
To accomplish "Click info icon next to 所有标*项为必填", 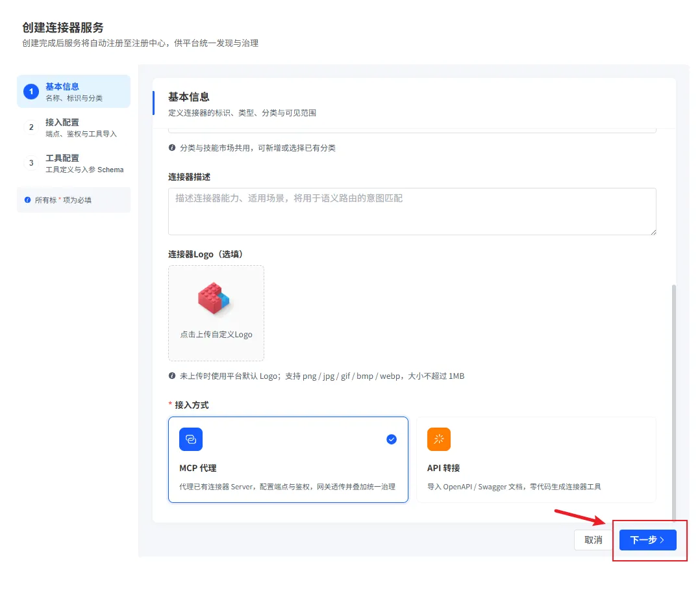I will click(28, 199).
